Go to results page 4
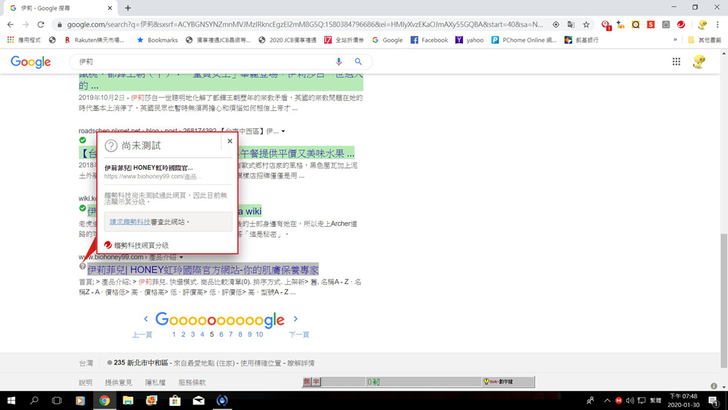Image resolution: width=728 pixels, height=410 pixels. (202, 334)
